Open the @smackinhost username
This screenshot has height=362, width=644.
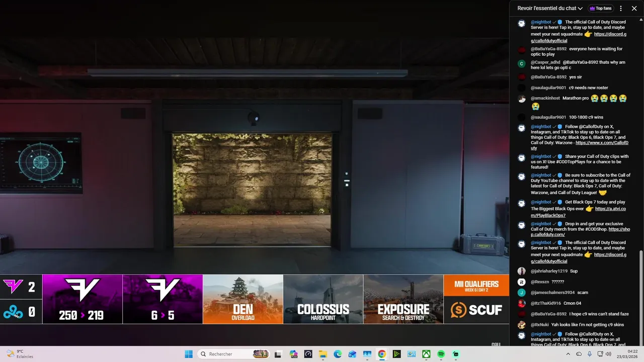[545, 98]
